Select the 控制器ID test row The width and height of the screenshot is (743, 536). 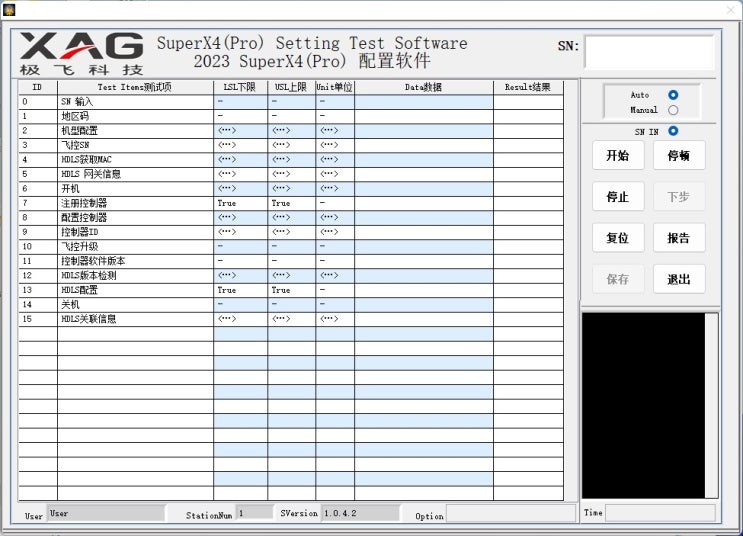tap(291, 232)
